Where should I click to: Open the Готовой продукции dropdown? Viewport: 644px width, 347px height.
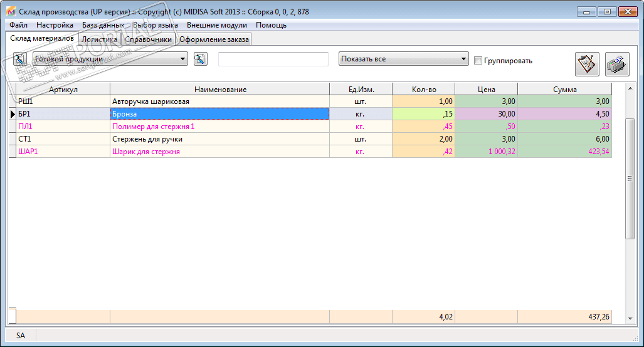110,59
